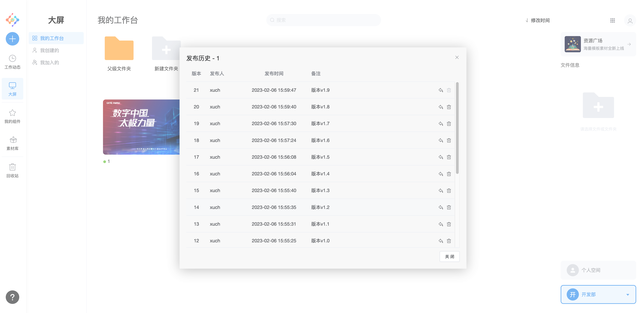This screenshot has width=644, height=313.
Task: Delete version 18 with trash icon
Action: pyautogui.click(x=449, y=140)
